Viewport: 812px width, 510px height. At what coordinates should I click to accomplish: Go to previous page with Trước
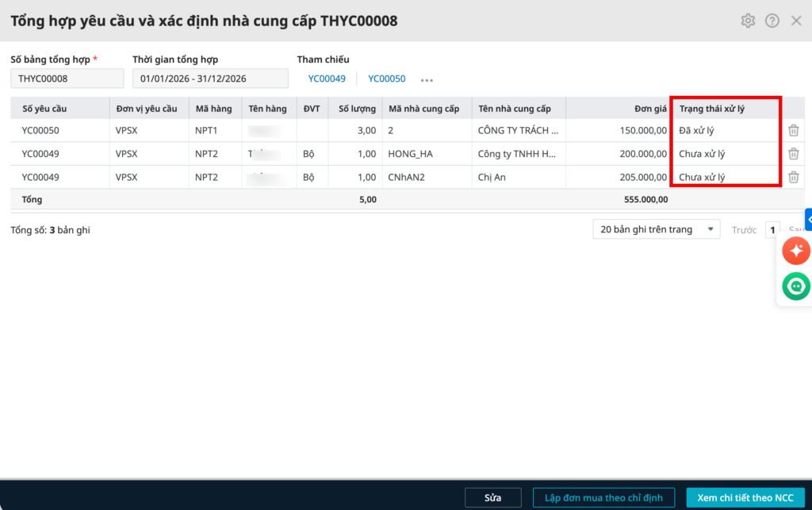pyautogui.click(x=744, y=230)
